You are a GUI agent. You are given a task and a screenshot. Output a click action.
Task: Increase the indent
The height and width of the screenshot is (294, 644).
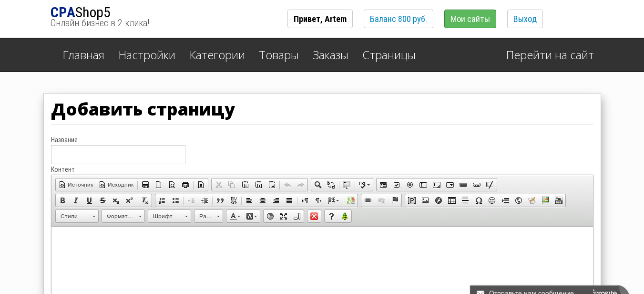point(204,200)
